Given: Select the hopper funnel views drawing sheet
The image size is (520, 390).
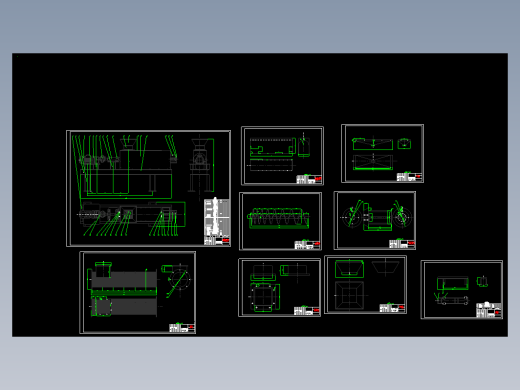Looking at the screenshot, I should click(365, 285).
